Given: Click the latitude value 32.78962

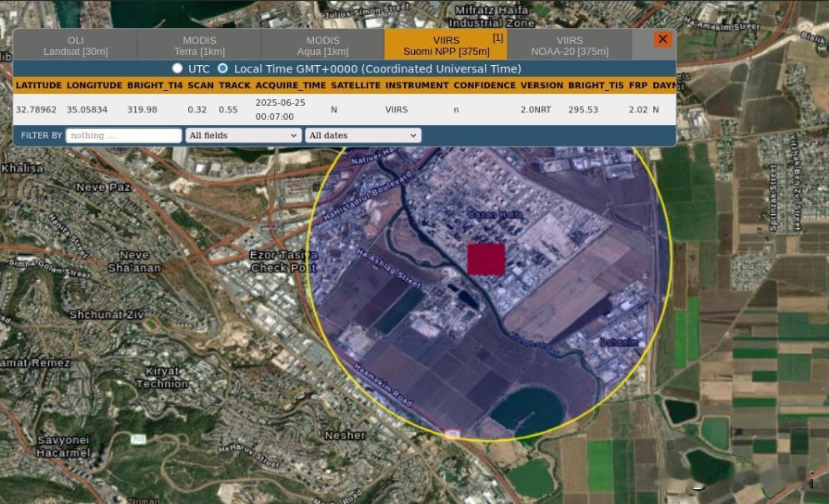Looking at the screenshot, I should [x=36, y=109].
